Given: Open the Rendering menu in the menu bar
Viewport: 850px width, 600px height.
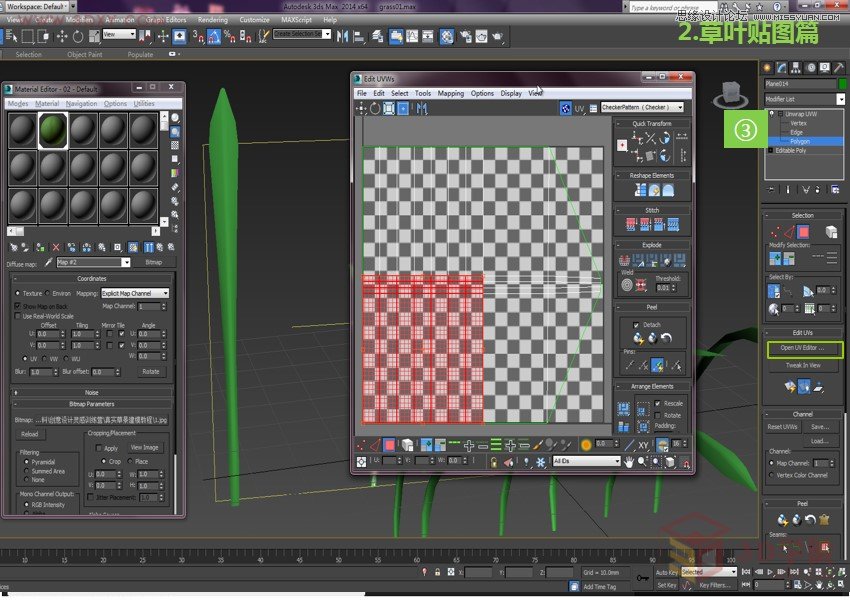Looking at the screenshot, I should [213, 19].
